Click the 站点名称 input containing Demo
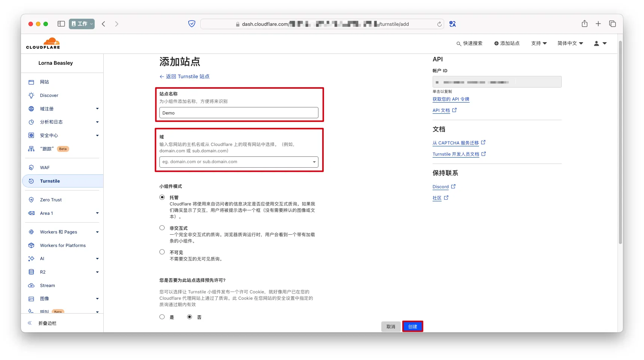Viewport: 644px width, 360px height. tap(239, 113)
